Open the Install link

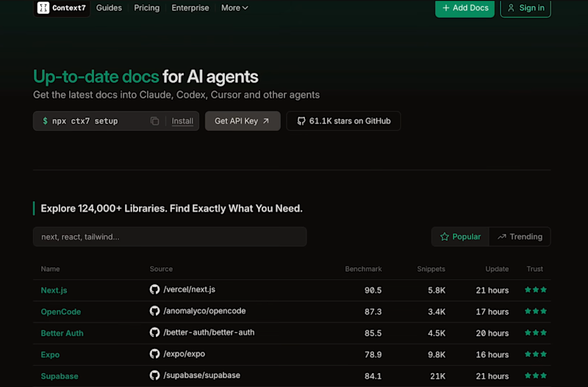(182, 121)
